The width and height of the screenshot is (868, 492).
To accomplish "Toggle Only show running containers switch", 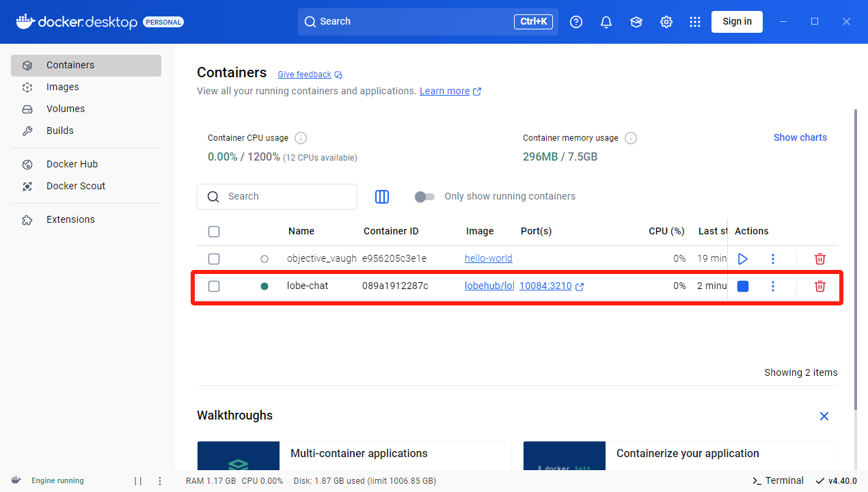I will 424,197.
